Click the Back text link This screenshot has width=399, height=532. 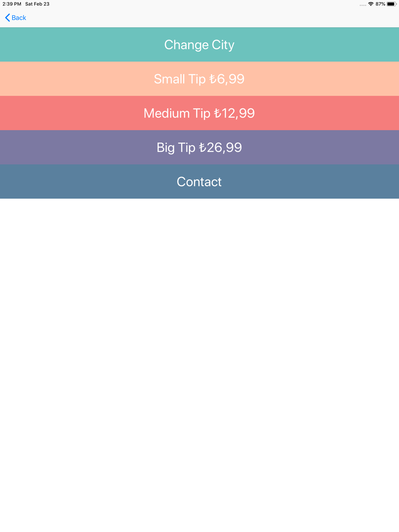click(19, 18)
